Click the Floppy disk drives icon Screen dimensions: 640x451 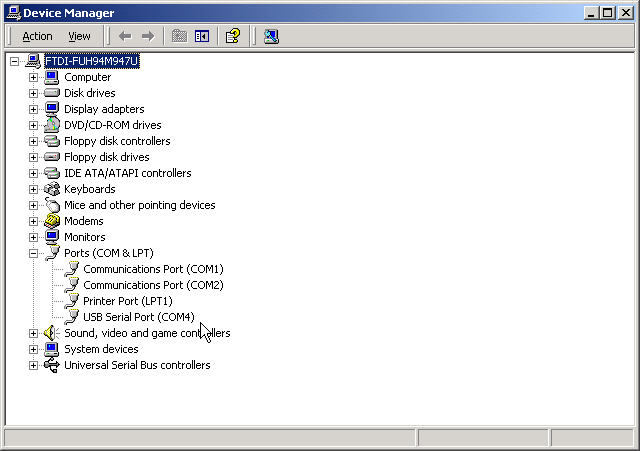coord(51,157)
